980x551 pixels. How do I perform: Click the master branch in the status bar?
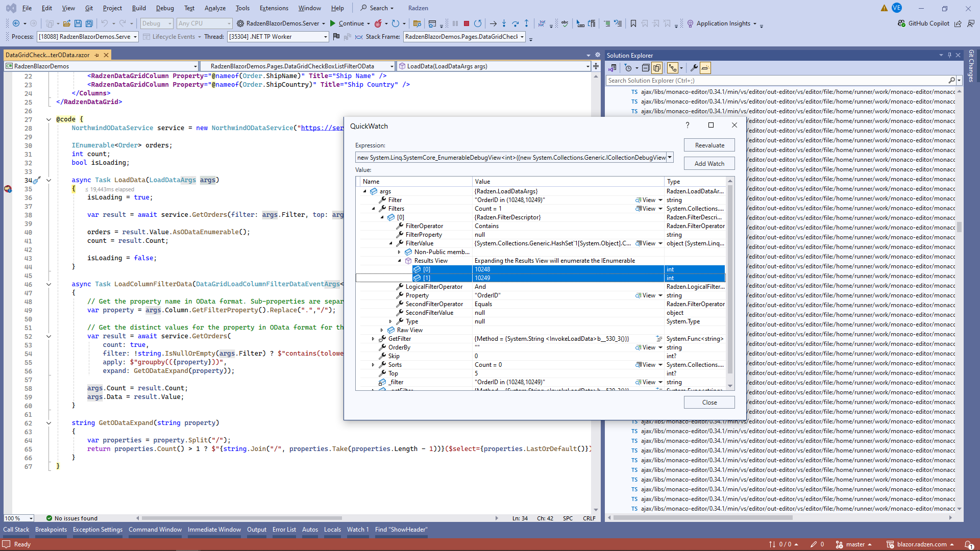pos(855,544)
